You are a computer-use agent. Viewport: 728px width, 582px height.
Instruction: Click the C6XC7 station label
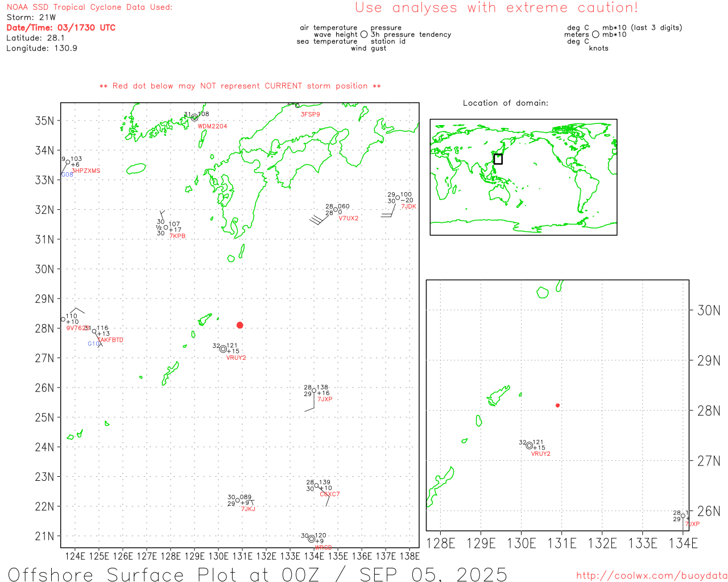[x=330, y=494]
